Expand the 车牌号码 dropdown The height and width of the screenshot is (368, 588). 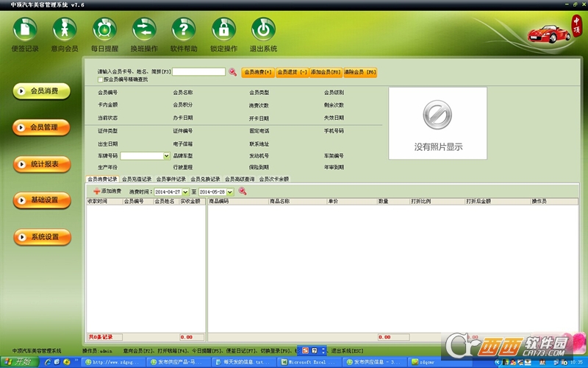(166, 156)
